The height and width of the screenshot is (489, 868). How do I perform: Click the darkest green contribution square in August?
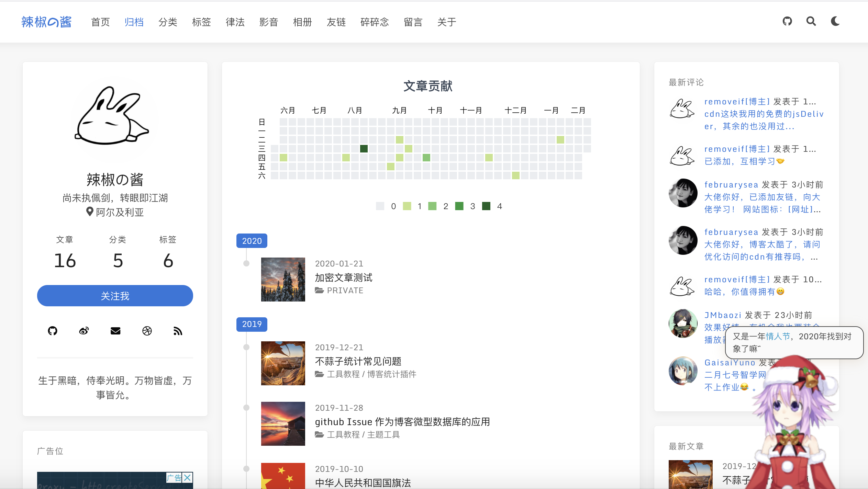click(x=364, y=149)
